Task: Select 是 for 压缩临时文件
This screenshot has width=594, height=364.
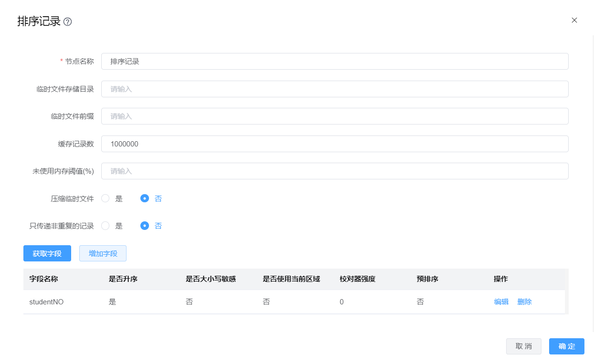Action: (x=106, y=198)
